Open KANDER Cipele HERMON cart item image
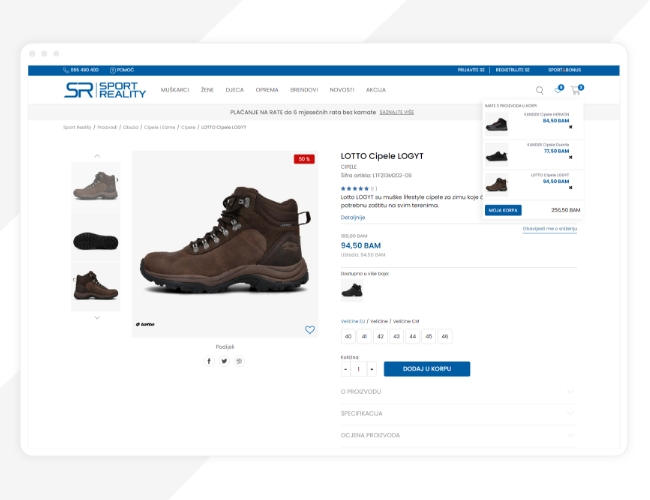650x500 pixels. (497, 124)
